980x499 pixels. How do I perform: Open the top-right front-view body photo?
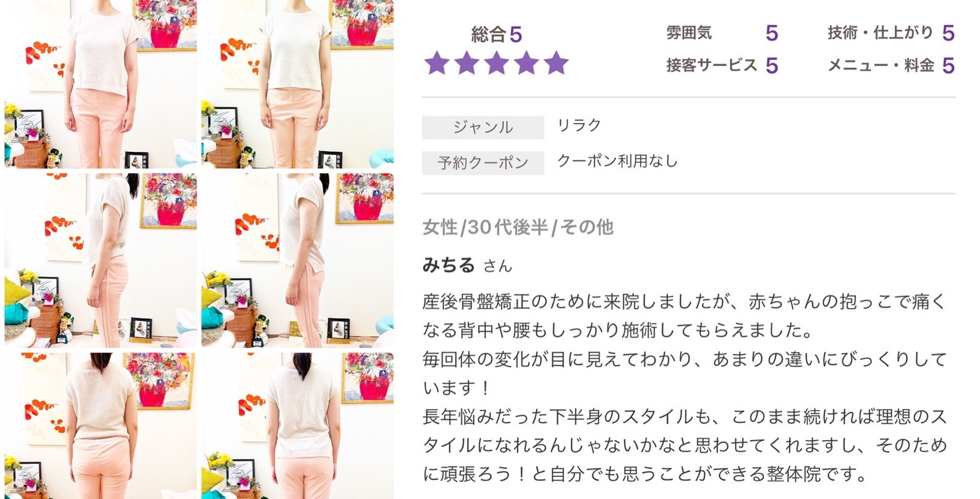tap(298, 84)
